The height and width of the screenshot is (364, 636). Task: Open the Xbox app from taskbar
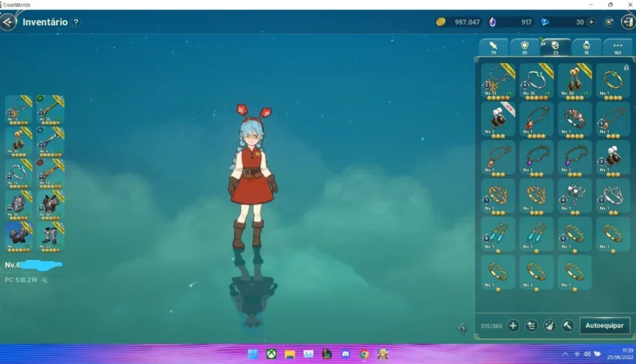point(271,354)
